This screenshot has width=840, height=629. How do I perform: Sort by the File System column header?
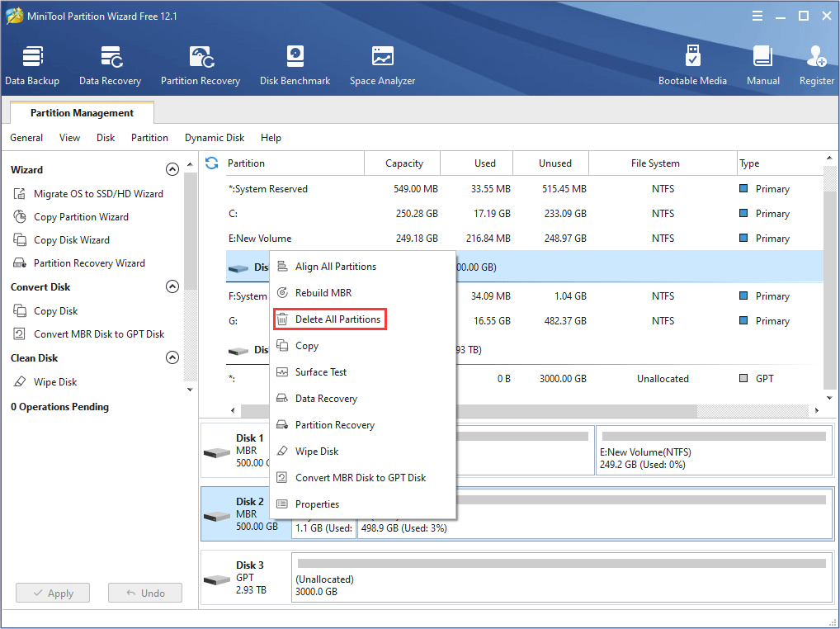(663, 163)
